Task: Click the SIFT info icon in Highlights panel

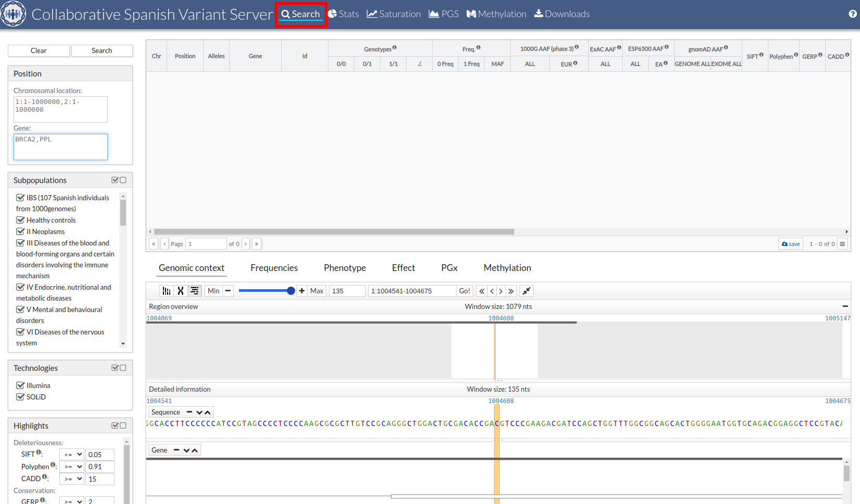Action: pyautogui.click(x=39, y=452)
